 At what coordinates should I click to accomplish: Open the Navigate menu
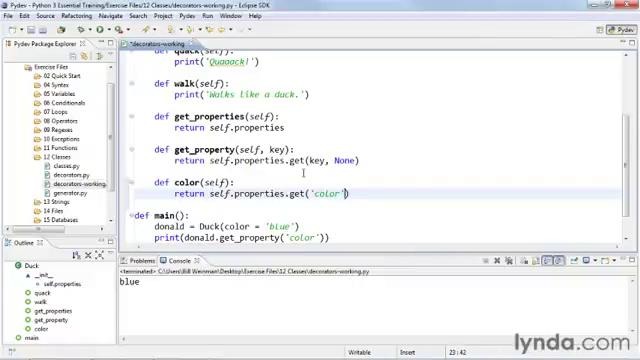tap(111, 16)
